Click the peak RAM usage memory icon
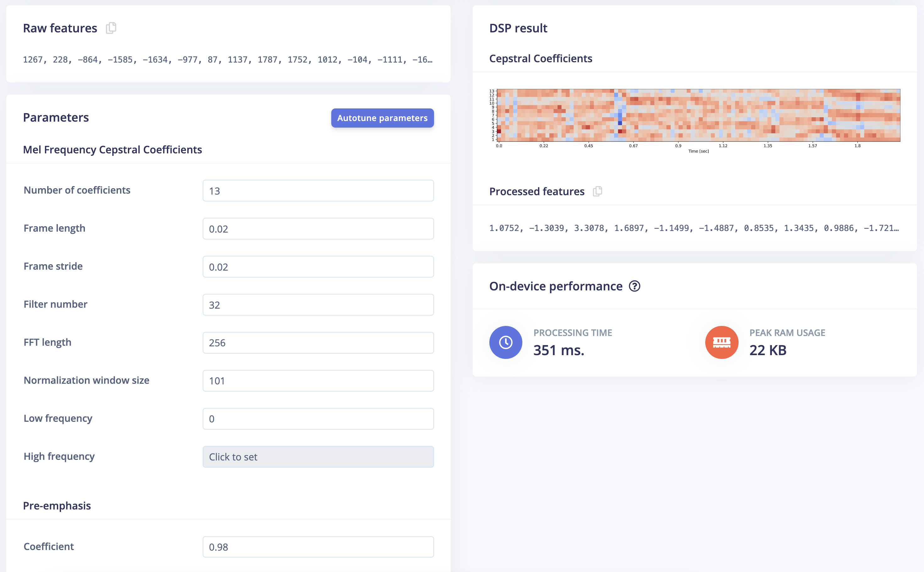Viewport: 924px width, 572px height. [x=722, y=342]
